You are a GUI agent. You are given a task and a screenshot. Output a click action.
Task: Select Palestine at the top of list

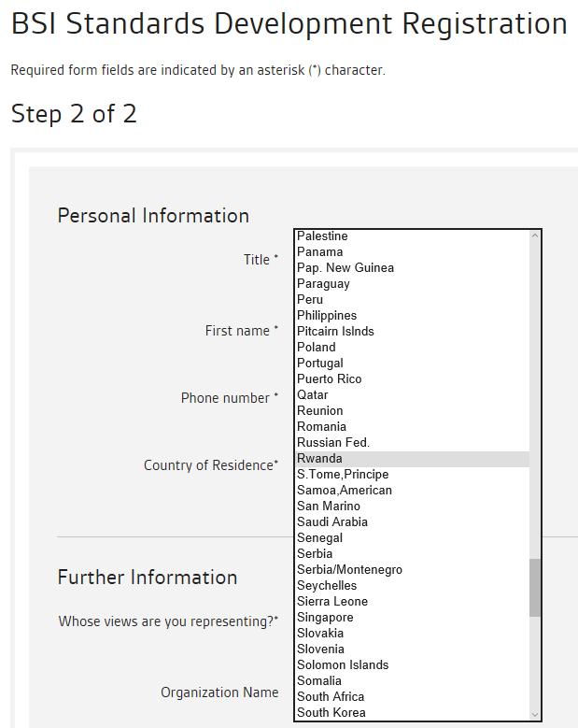[321, 236]
